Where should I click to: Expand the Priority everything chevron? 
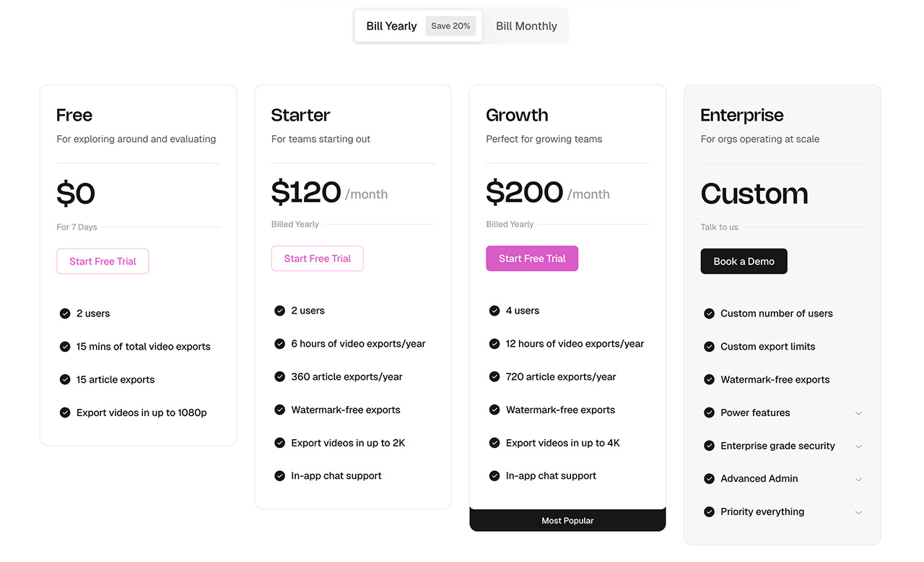point(858,512)
